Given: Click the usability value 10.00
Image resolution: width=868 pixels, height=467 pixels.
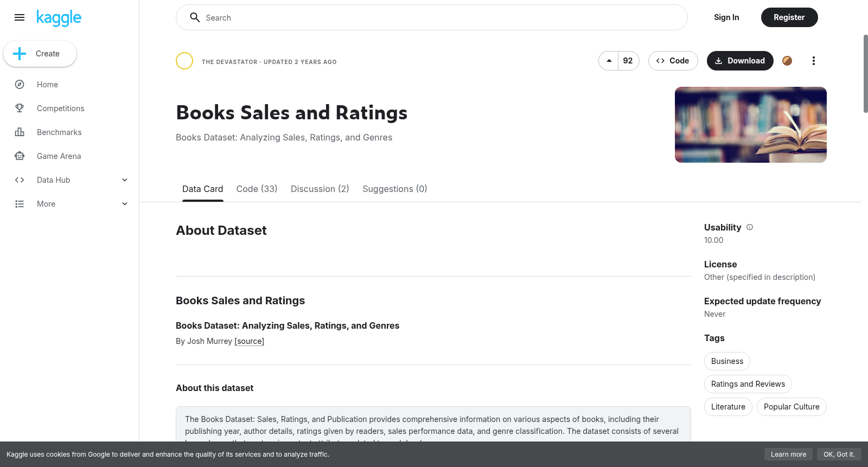Looking at the screenshot, I should [x=713, y=240].
